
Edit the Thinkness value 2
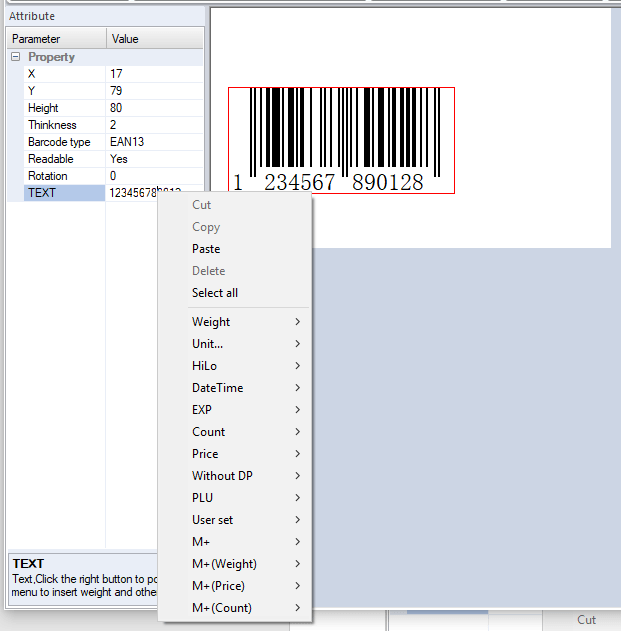[154, 125]
